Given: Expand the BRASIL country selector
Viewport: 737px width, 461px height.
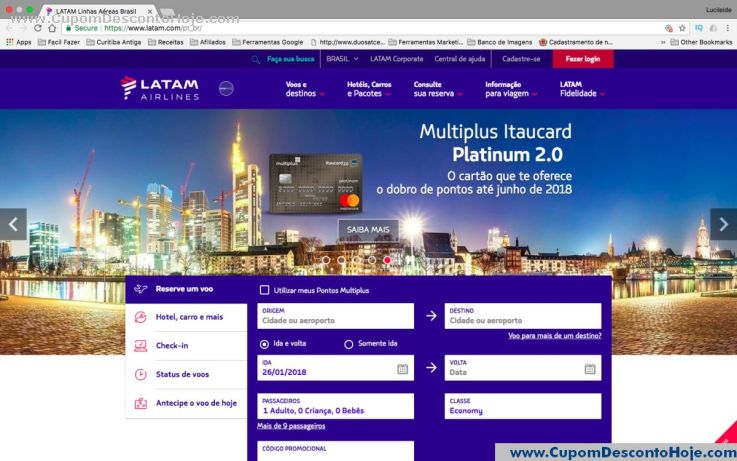Looking at the screenshot, I should tap(342, 59).
